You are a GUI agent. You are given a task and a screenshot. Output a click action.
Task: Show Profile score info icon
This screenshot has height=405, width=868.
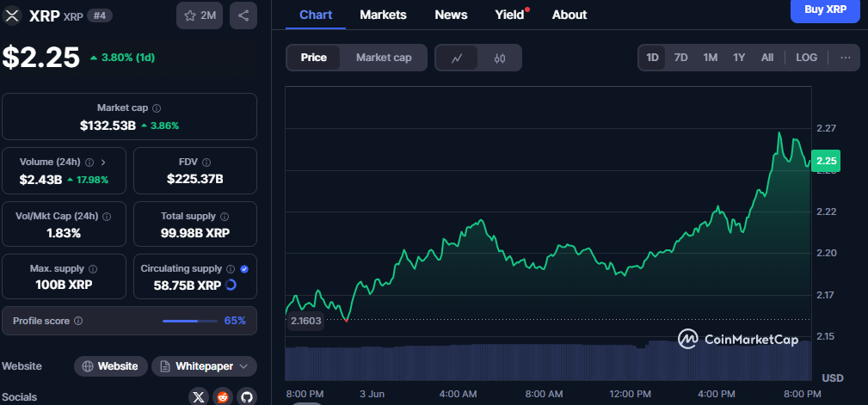pyautogui.click(x=78, y=321)
